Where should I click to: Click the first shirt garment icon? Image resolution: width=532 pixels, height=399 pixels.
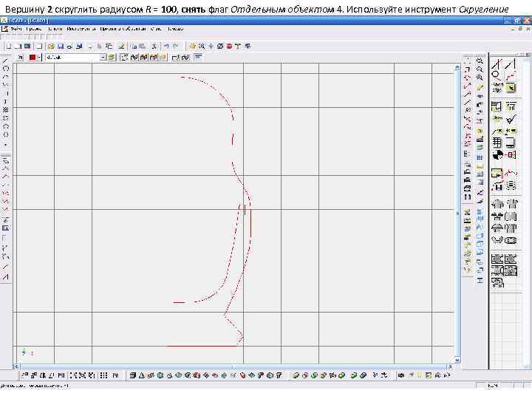click(x=498, y=204)
